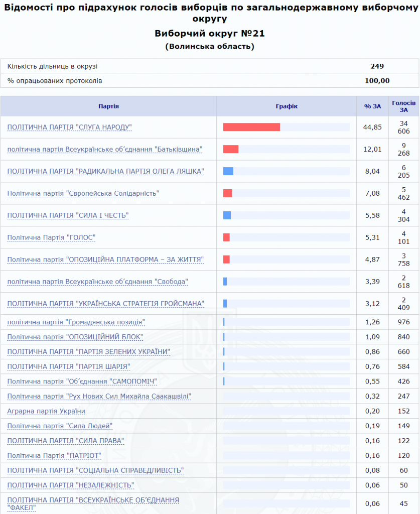Select the "Громадянська позиція" party link
The height and width of the screenshot is (514, 420).
(x=76, y=322)
